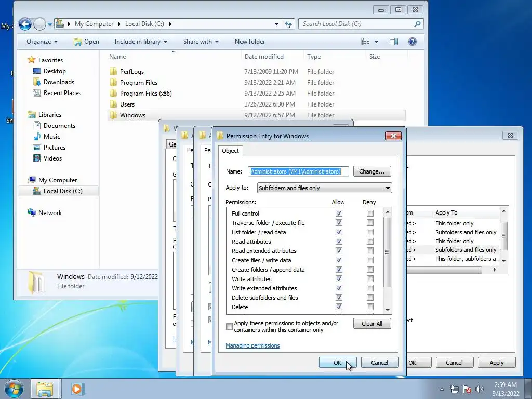Open Share with dropdown
The width and height of the screenshot is (532, 399).
(201, 42)
